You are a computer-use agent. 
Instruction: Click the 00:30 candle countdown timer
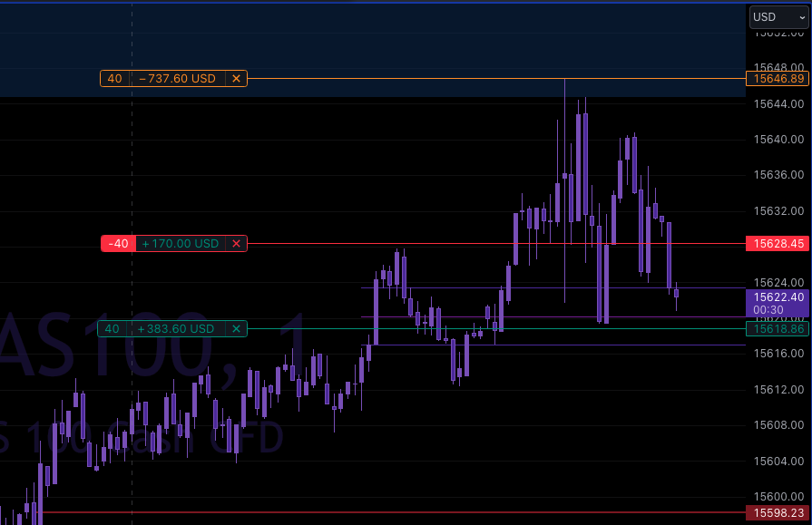(x=768, y=309)
